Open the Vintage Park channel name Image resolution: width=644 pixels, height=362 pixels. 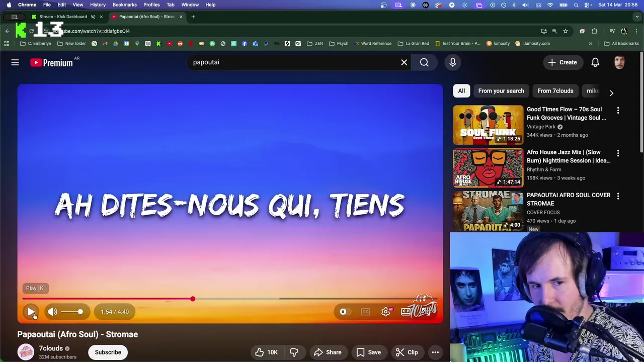click(541, 127)
